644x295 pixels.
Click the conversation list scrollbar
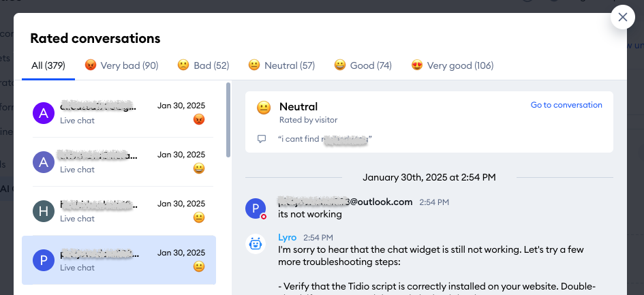tap(228, 119)
